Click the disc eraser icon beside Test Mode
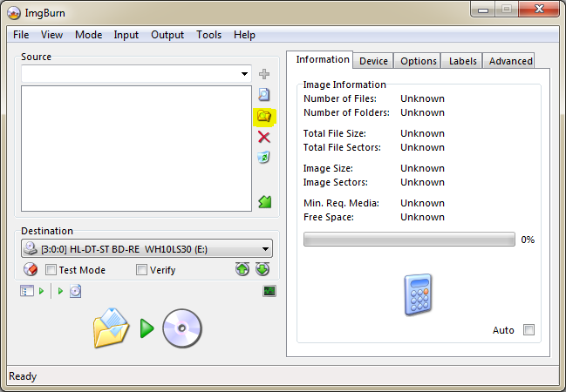Image resolution: width=566 pixels, height=392 pixels. point(31,269)
